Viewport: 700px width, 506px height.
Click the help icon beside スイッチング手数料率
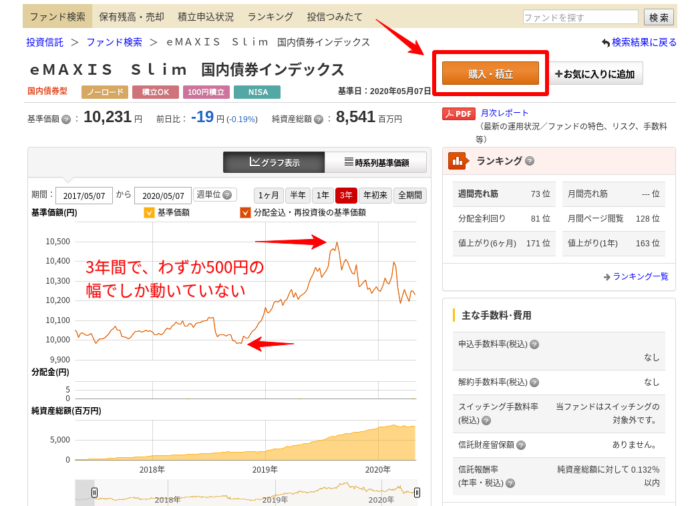[487, 420]
